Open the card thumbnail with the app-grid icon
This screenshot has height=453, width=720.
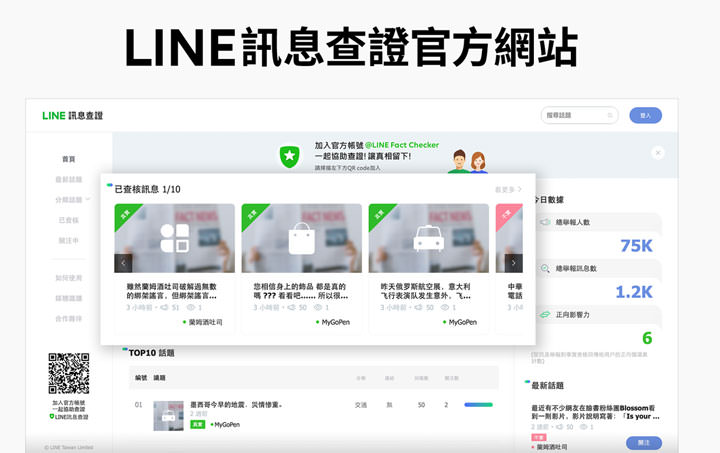click(174, 238)
